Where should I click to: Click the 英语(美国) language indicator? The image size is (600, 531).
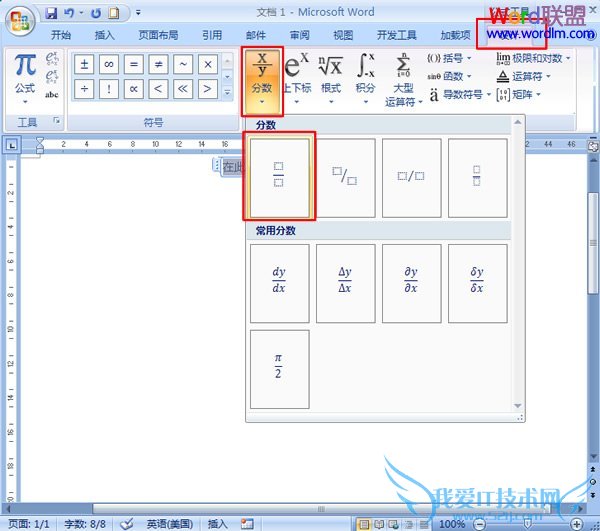[x=170, y=524]
